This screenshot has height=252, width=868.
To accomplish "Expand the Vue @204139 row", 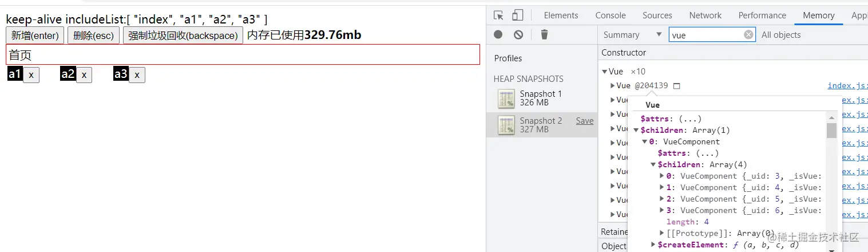I will (x=613, y=86).
